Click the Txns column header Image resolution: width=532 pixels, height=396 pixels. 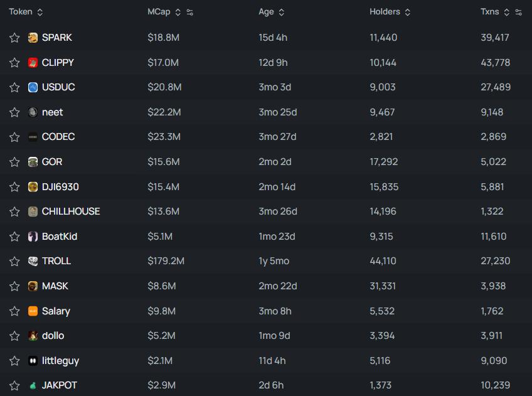pos(489,12)
